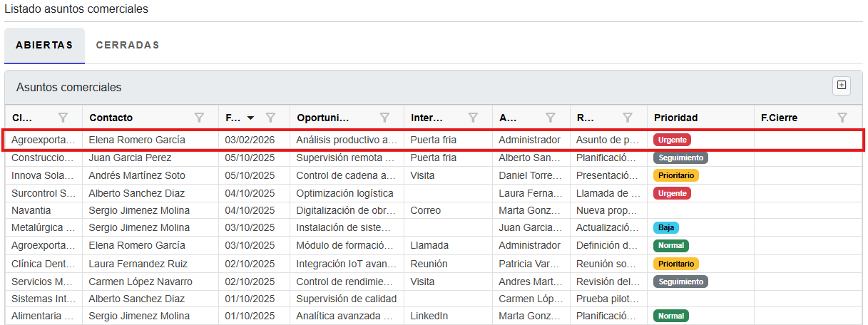Click the add new record icon in Asuntos comerciales header
Viewport: 868px width, 325px height.
[842, 86]
